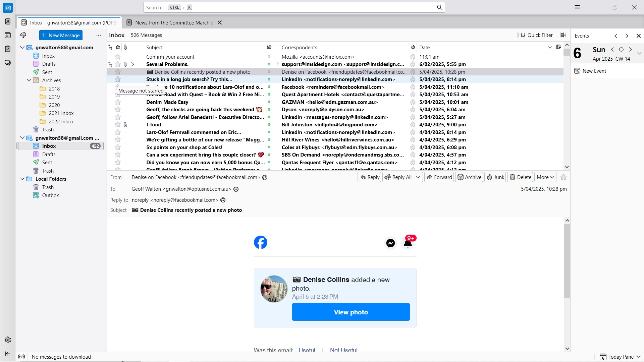Star the Denim Made Easy message

118,102
